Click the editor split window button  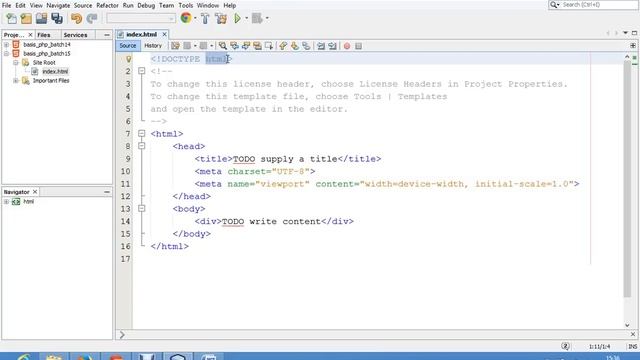[633, 46]
